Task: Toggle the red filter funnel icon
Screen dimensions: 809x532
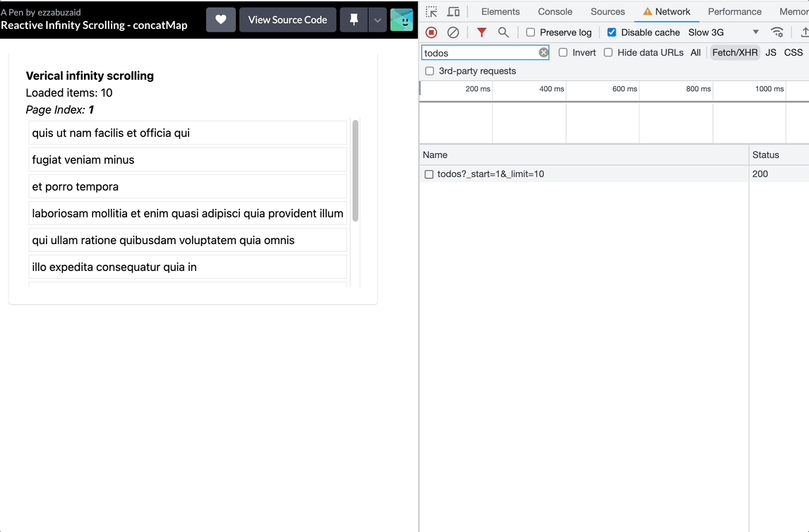Action: pos(481,32)
